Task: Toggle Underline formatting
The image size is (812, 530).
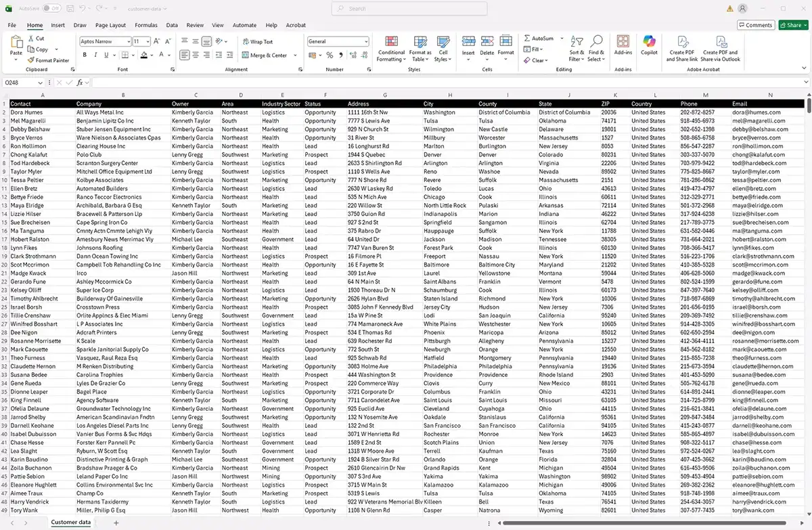Action: (x=107, y=56)
